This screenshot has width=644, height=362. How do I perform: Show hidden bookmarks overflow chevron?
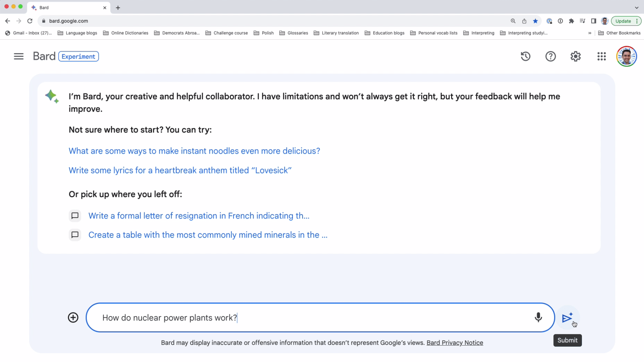tap(590, 33)
